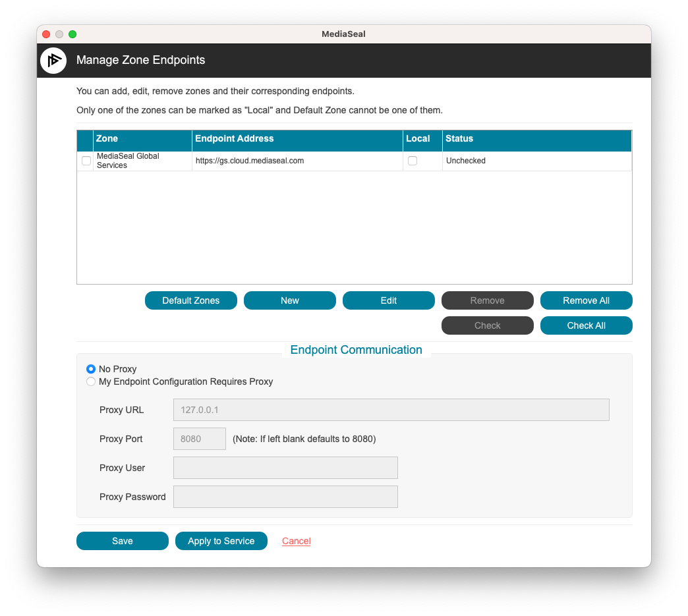Click the Default Zones button
This screenshot has width=688, height=616.
point(191,300)
